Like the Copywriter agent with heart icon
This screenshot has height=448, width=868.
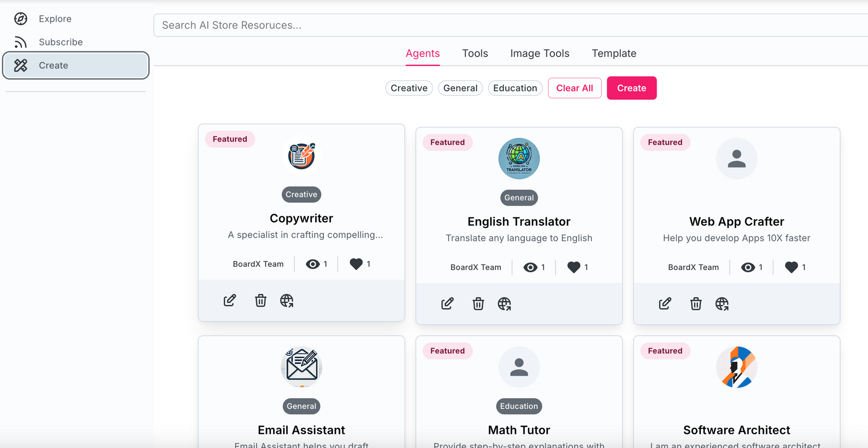tap(356, 264)
